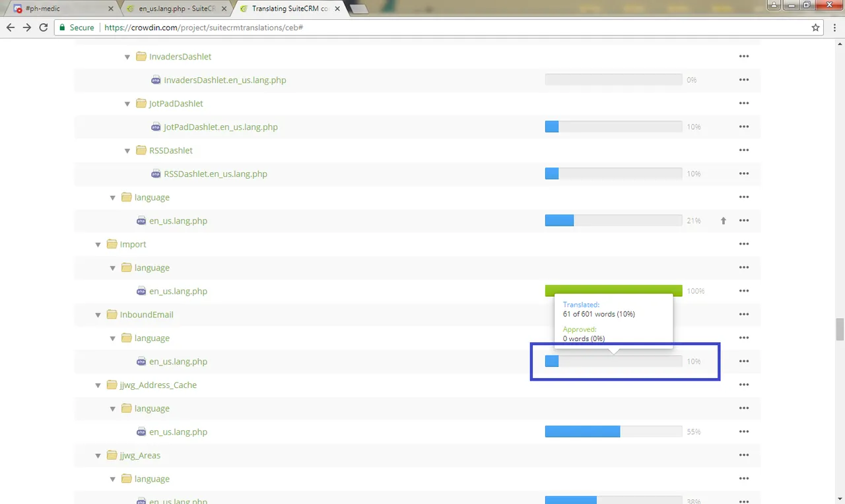Viewport: 845px width, 504px height.
Task: Open options menu for the 100% file row
Action: [x=744, y=291]
